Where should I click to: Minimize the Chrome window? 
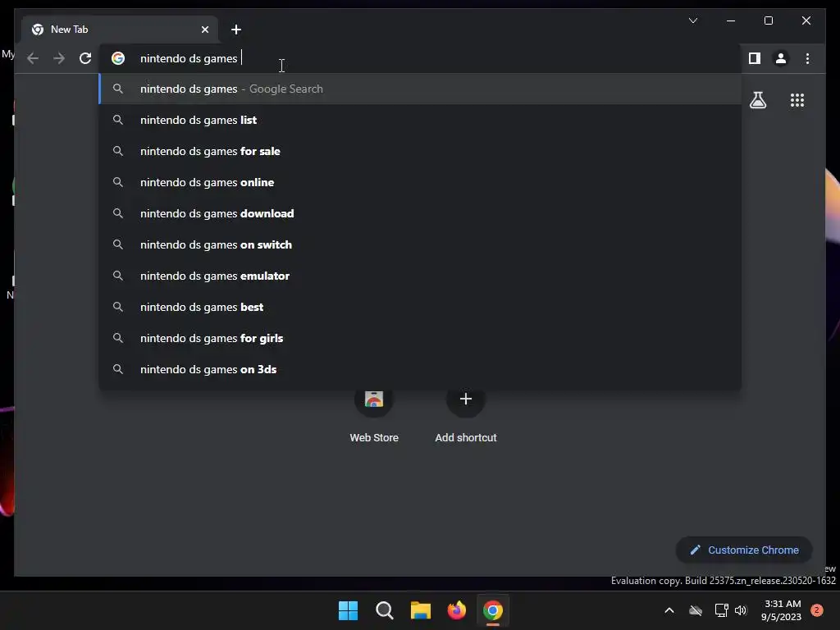pyautogui.click(x=731, y=21)
